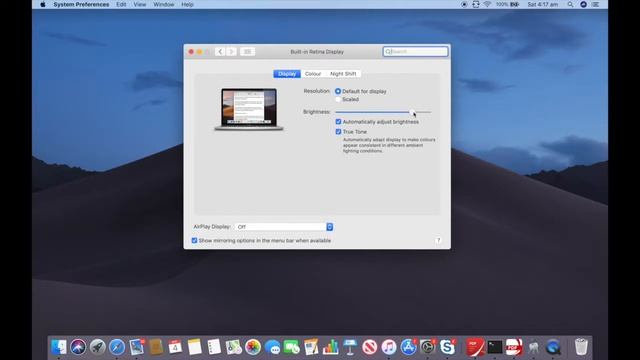Go back in System Preferences

pyautogui.click(x=220, y=52)
